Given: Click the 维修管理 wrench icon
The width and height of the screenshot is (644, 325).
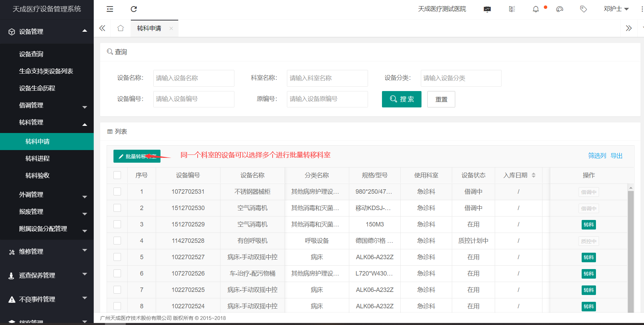Looking at the screenshot, I should (12, 252).
